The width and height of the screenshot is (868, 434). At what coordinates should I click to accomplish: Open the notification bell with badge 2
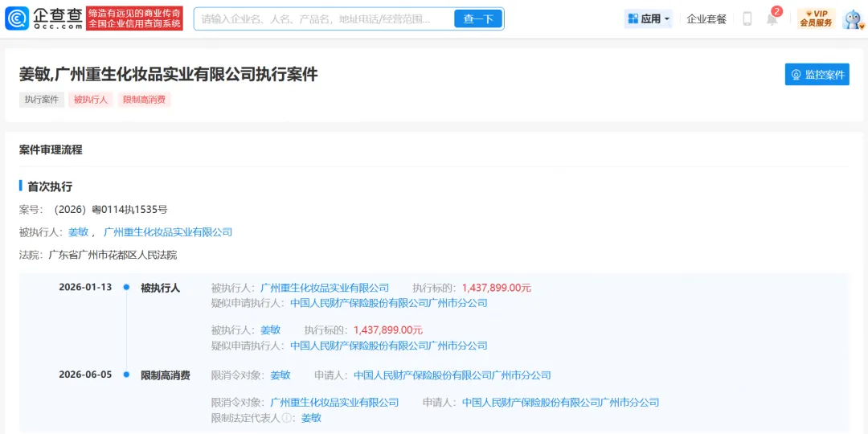(x=773, y=18)
